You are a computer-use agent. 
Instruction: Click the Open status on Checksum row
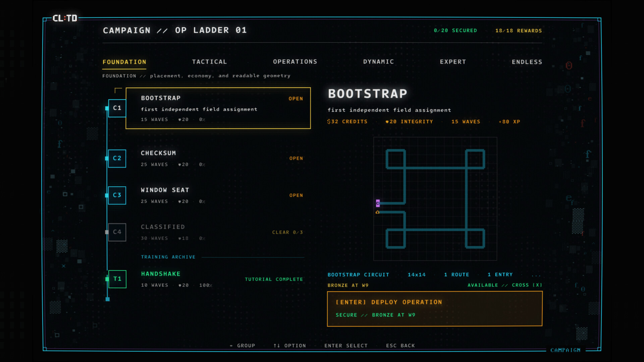[296, 158]
